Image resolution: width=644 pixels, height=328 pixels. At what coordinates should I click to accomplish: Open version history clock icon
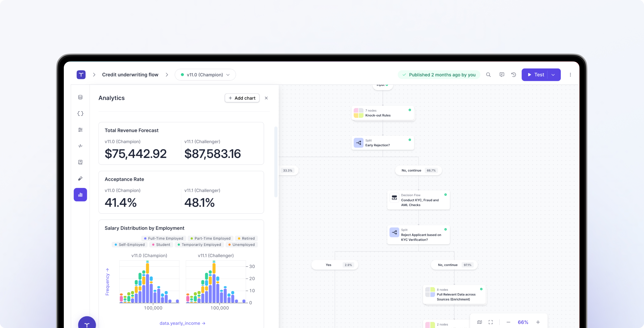[514, 75]
